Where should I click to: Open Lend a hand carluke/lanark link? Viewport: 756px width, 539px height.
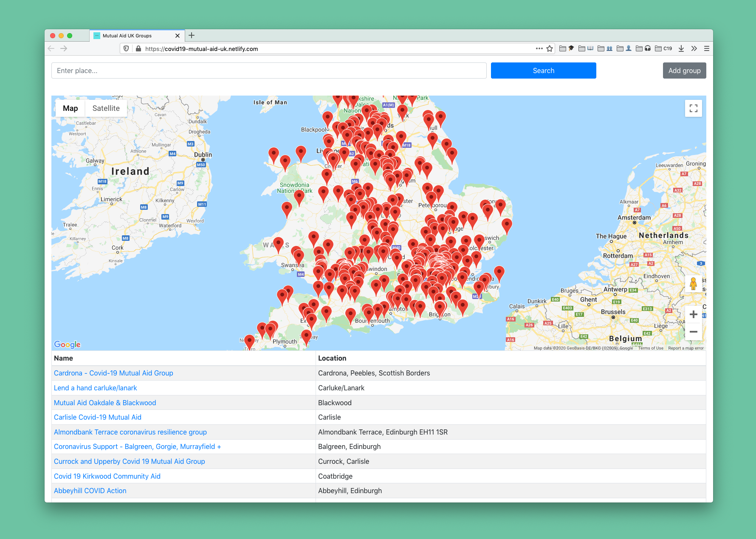96,388
